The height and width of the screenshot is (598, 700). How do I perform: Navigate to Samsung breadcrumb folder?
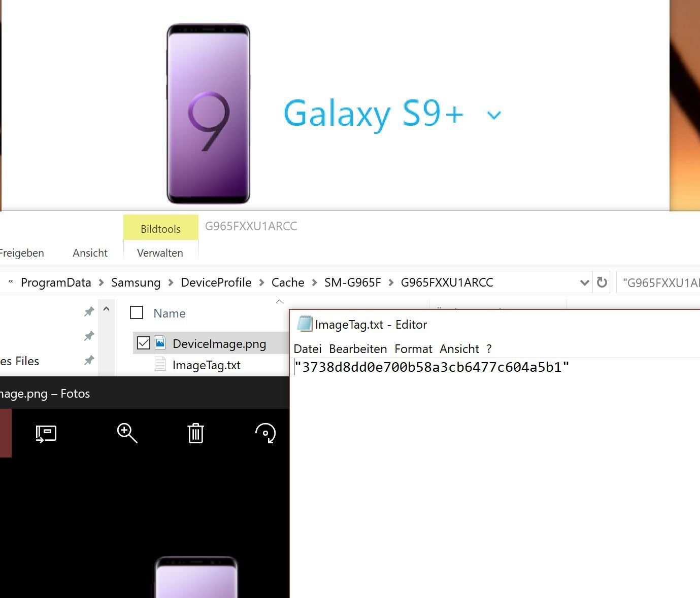(x=136, y=283)
